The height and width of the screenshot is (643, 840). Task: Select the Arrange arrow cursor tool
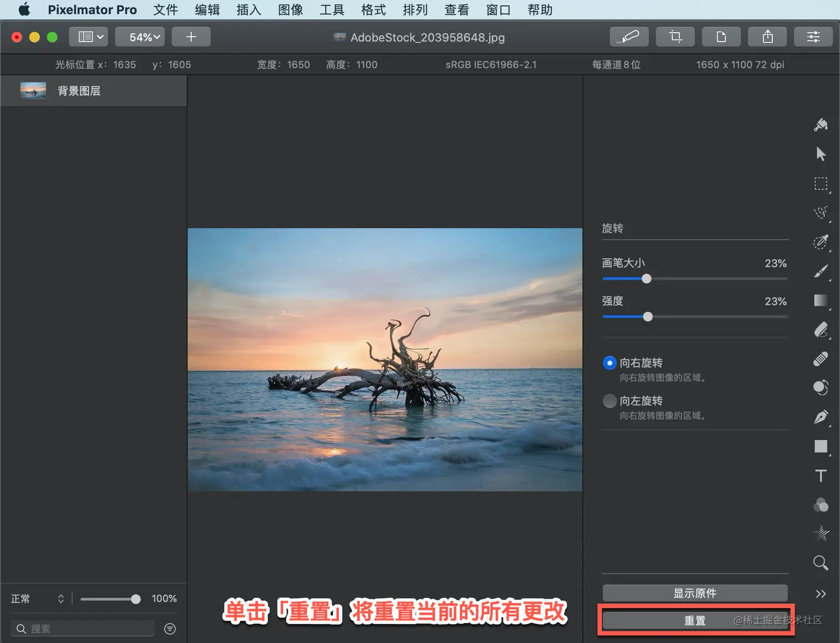[821, 154]
